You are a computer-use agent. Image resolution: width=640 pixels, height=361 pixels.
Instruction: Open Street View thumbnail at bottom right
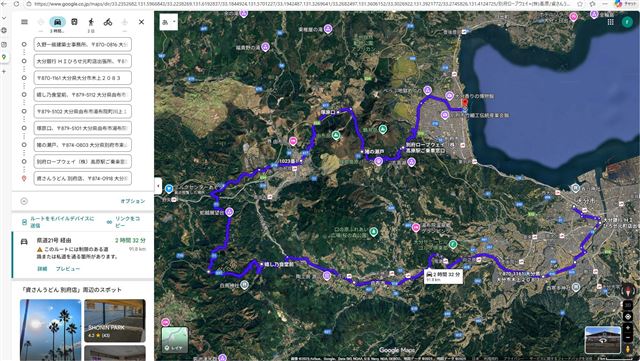(602, 340)
